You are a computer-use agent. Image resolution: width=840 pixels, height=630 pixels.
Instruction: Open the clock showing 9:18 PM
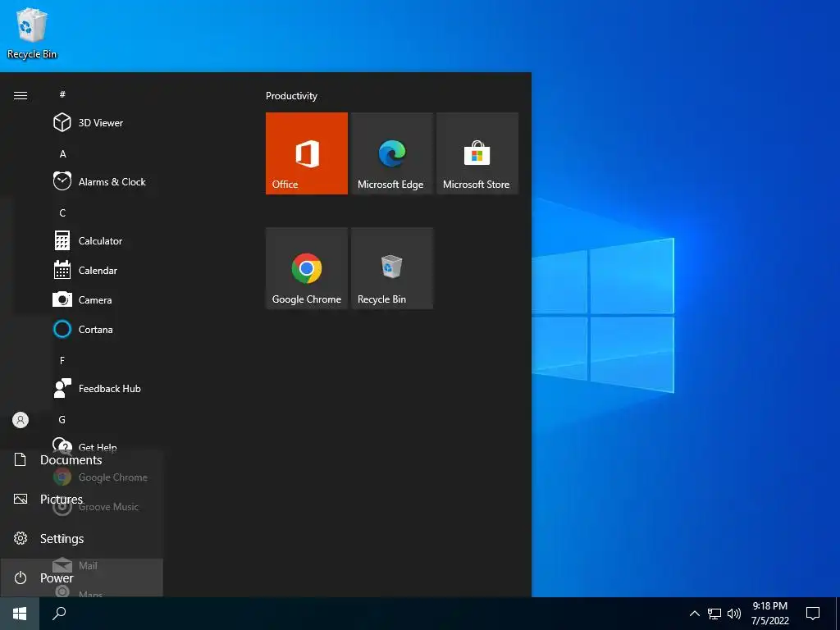click(770, 614)
